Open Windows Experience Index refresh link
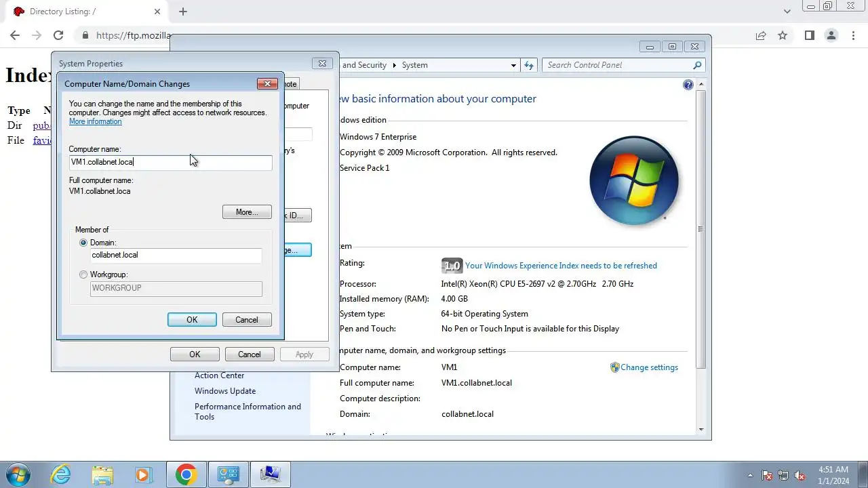 (x=561, y=266)
